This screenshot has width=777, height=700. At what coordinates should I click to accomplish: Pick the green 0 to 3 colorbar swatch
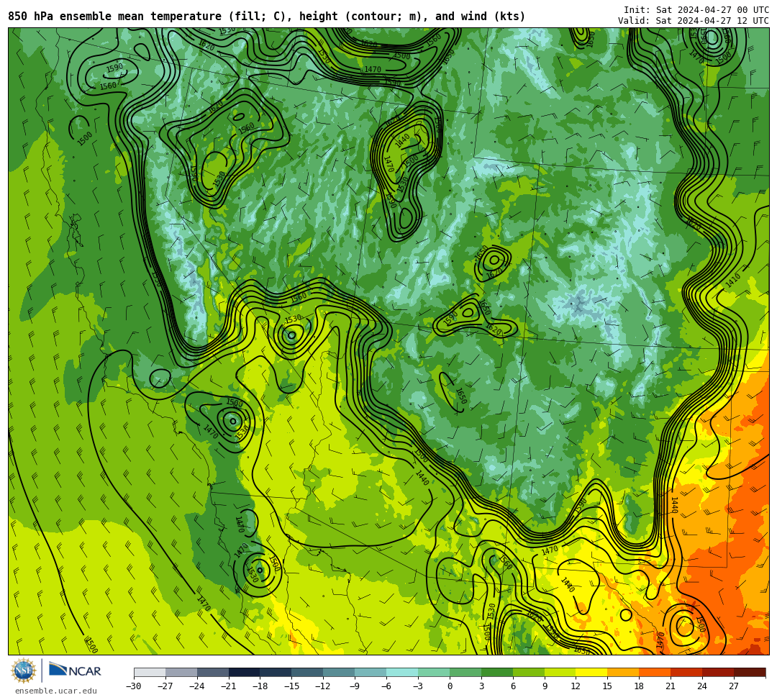[x=465, y=672]
